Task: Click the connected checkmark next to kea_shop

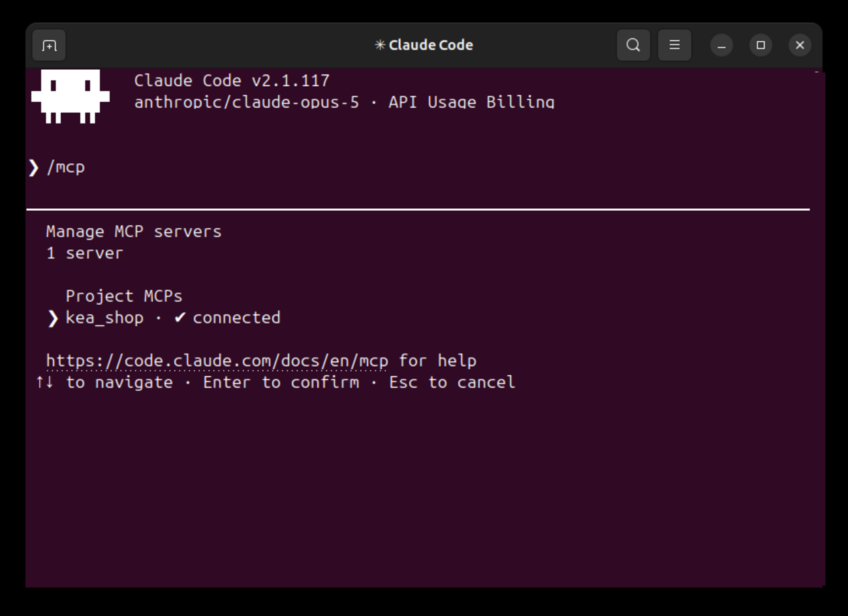Action: 180,317
